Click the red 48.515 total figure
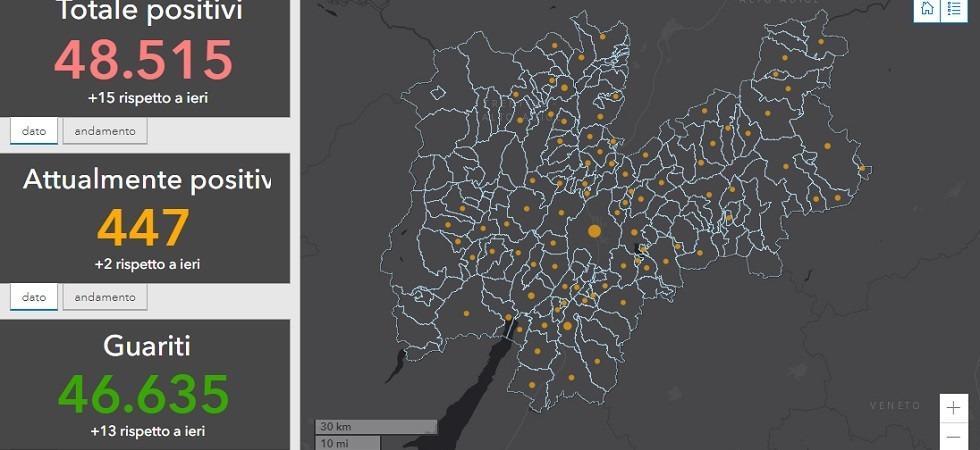This screenshot has height=450, width=980. [143, 60]
